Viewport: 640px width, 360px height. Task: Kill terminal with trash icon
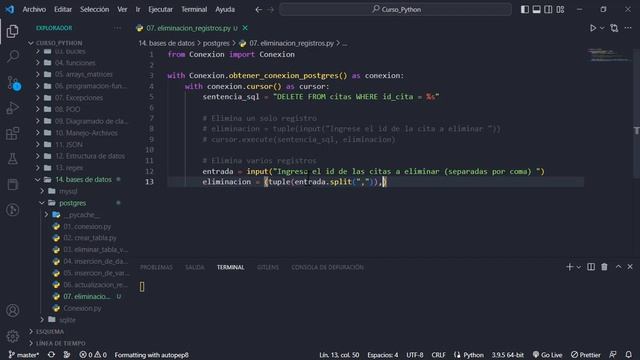point(604,267)
